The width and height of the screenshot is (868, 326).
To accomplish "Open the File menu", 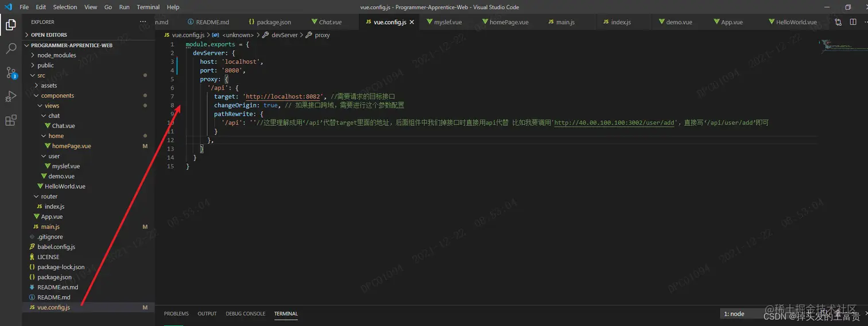I will [x=24, y=7].
